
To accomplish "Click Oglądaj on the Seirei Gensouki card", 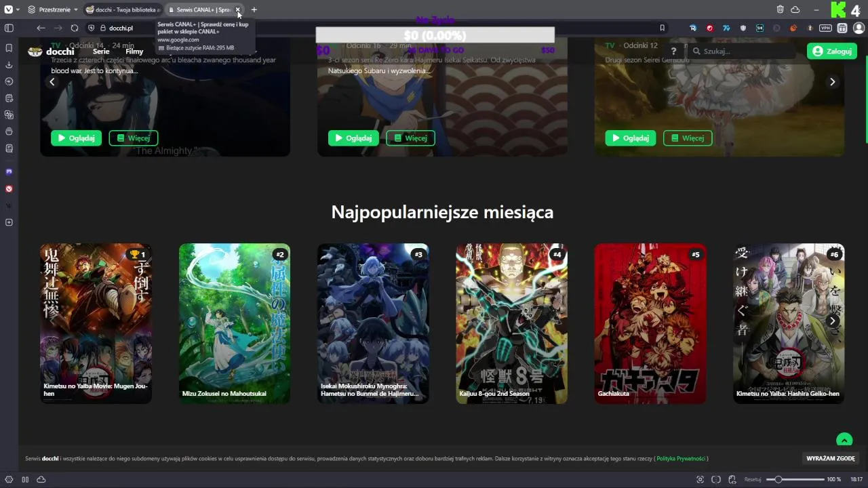I will 631,138.
